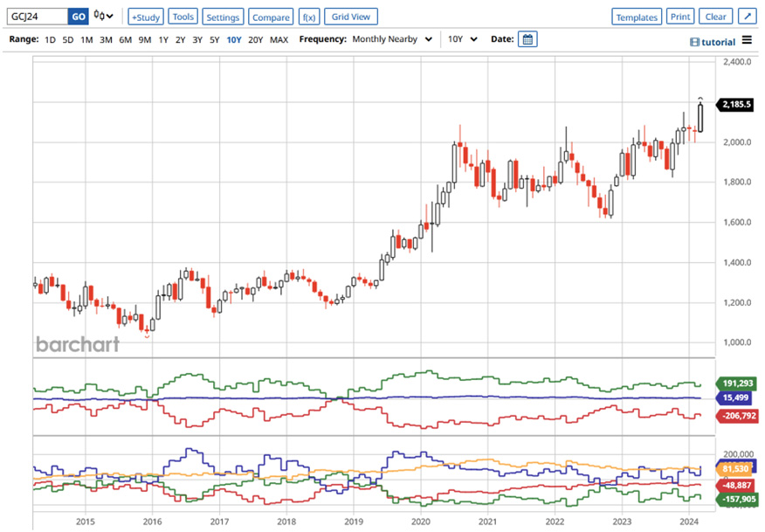The image size is (765, 532).
Task: Open the hamburger menu icon
Action: (747, 41)
